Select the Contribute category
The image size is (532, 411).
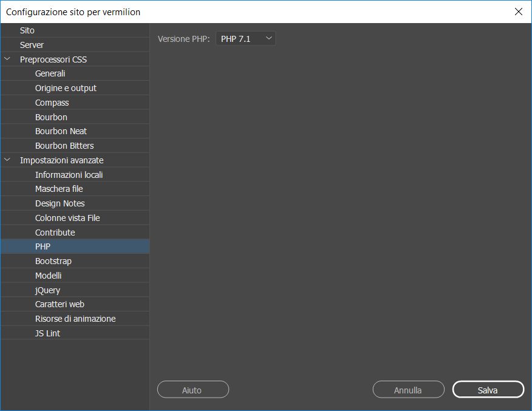click(55, 232)
